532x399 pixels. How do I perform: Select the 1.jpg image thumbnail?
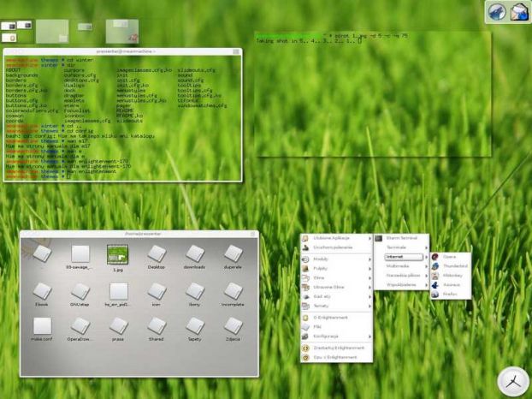coord(118,258)
